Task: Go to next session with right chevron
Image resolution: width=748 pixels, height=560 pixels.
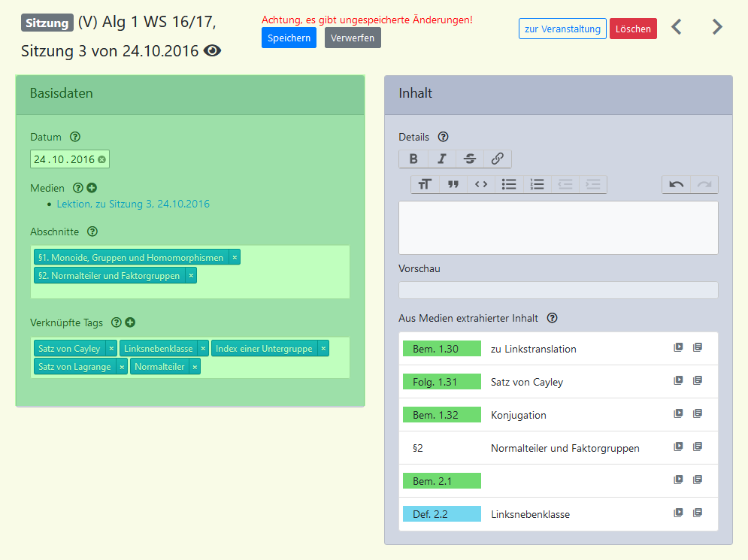Action: tap(717, 28)
